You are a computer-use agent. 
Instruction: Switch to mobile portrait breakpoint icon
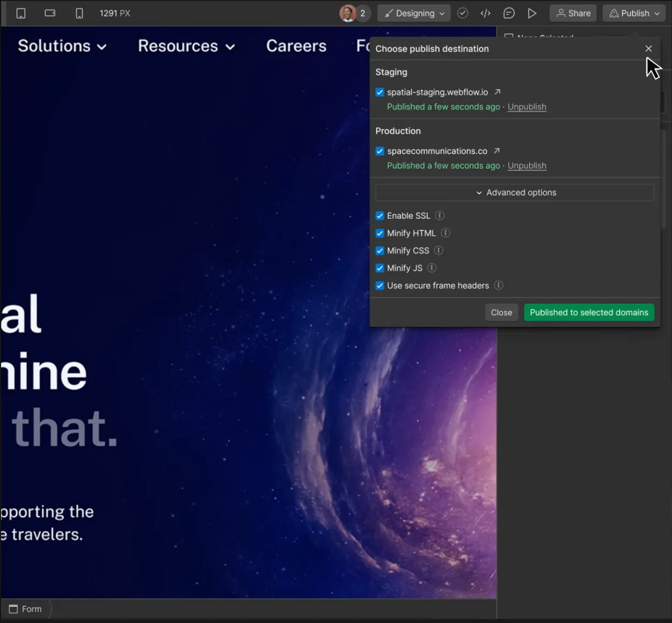pyautogui.click(x=79, y=13)
